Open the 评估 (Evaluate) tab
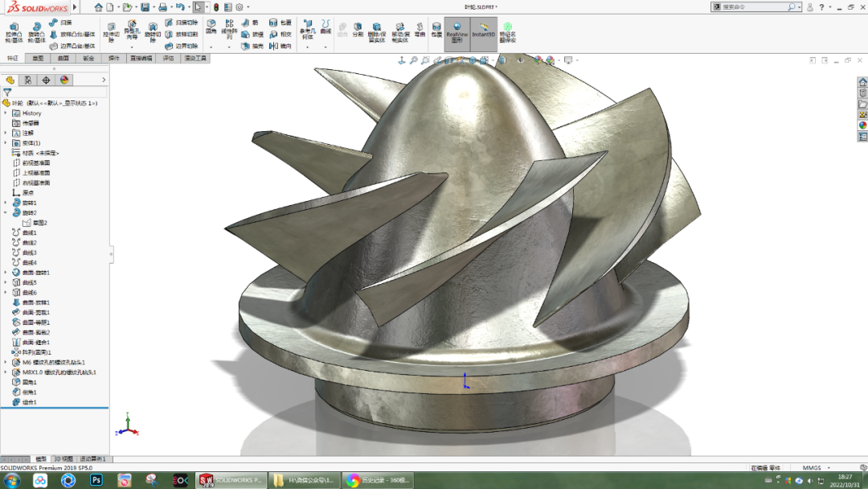 point(169,58)
